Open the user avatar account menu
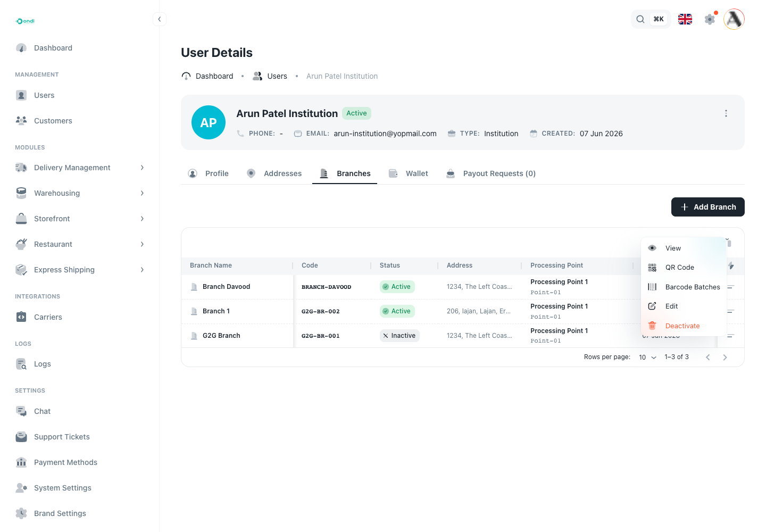 (734, 19)
